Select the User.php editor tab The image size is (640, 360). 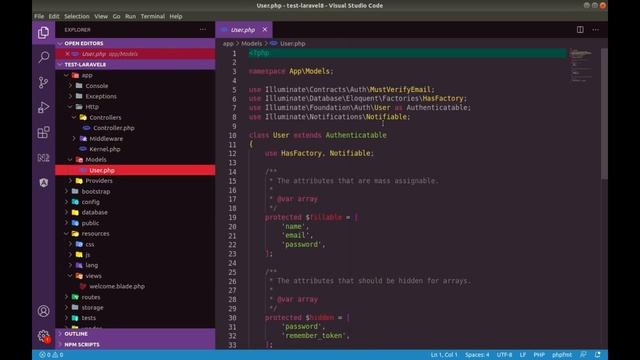(244, 30)
